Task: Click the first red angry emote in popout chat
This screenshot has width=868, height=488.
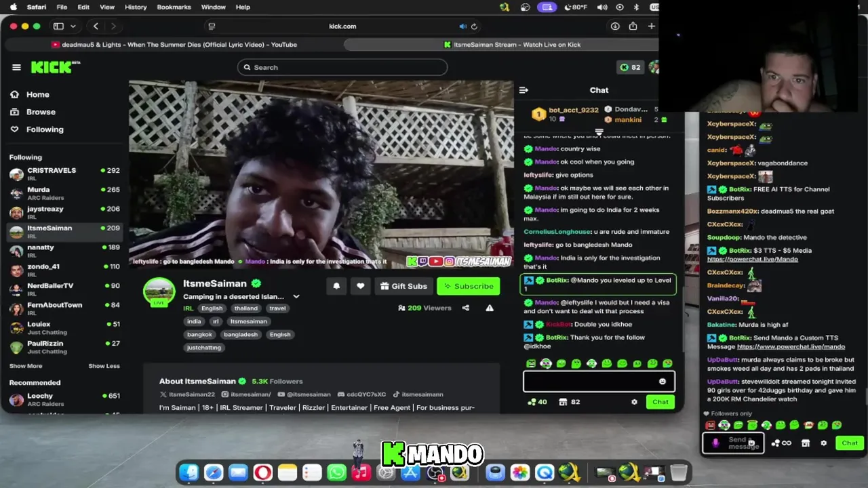Action: pos(710,425)
